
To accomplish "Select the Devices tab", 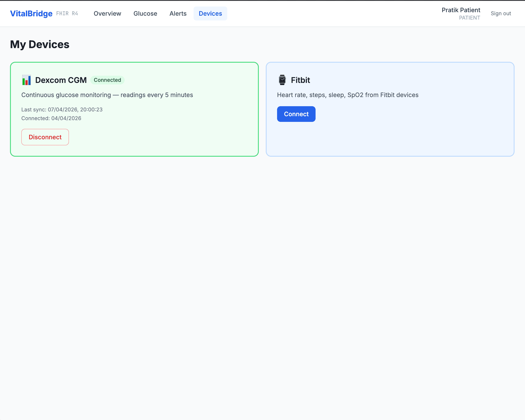I will click(210, 14).
